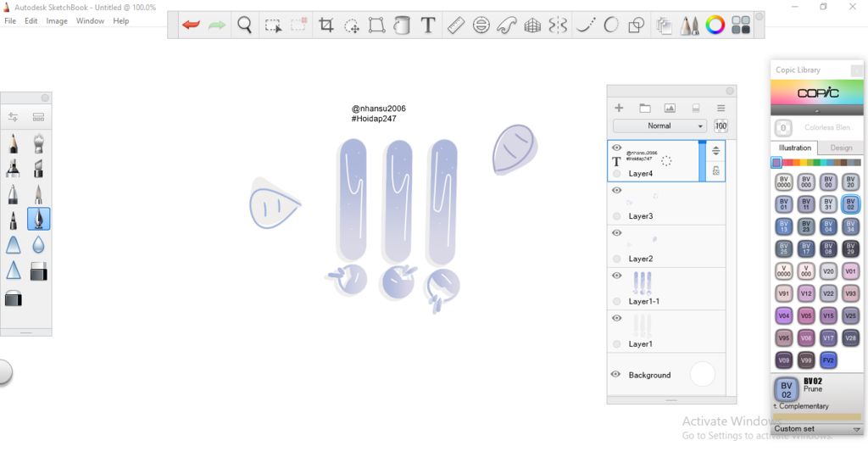
Task: Open the Brush Library icon
Action: (38, 117)
